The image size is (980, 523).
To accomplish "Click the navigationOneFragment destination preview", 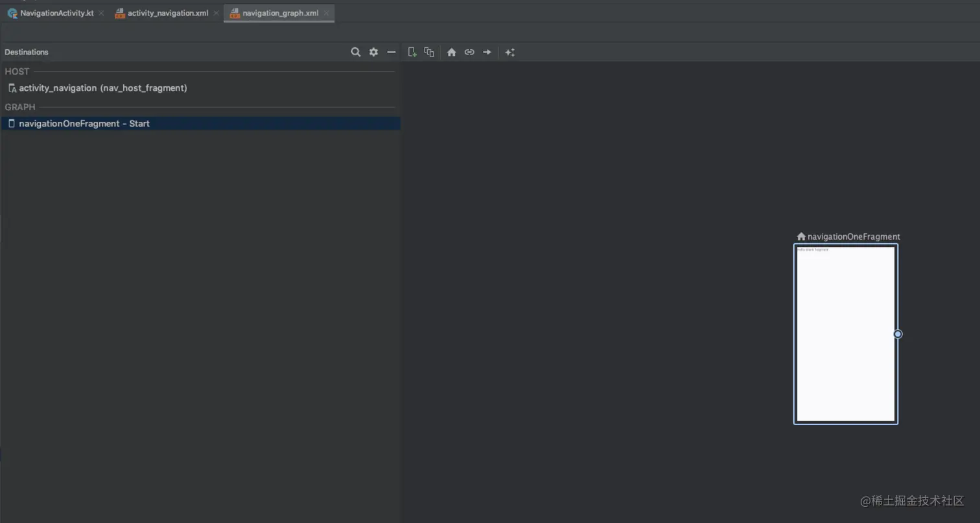I will pyautogui.click(x=846, y=334).
